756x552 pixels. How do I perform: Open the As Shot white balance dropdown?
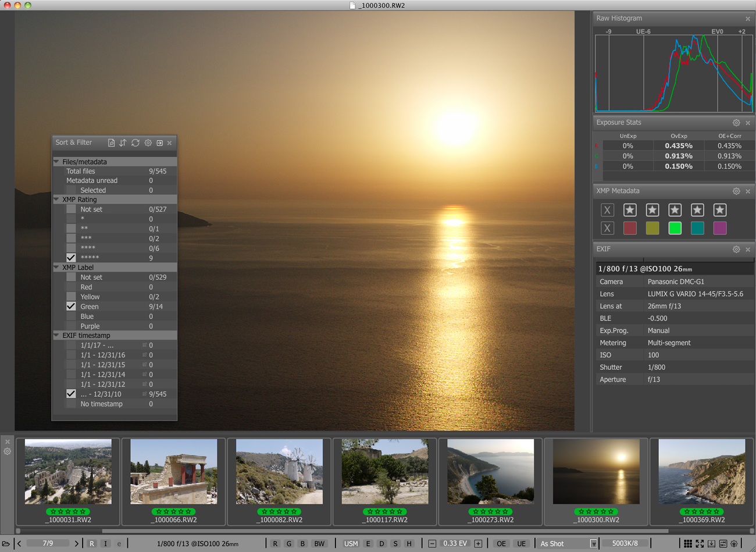coord(593,543)
